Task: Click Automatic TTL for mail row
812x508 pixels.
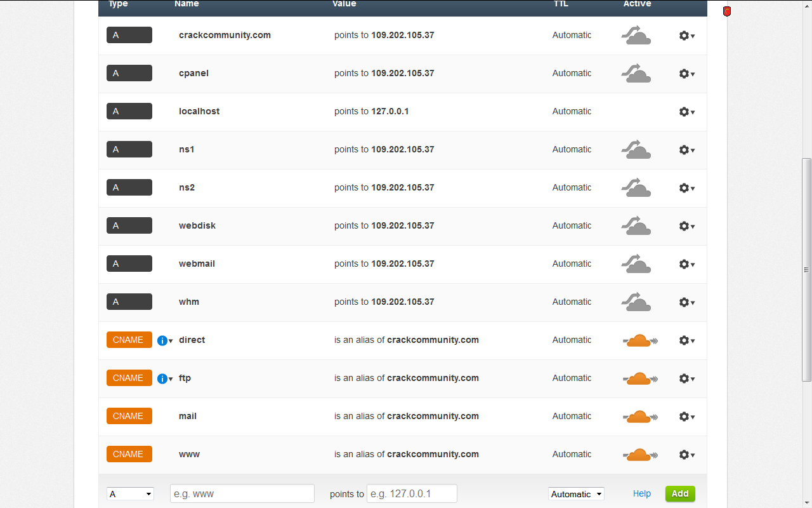Action: 572,416
